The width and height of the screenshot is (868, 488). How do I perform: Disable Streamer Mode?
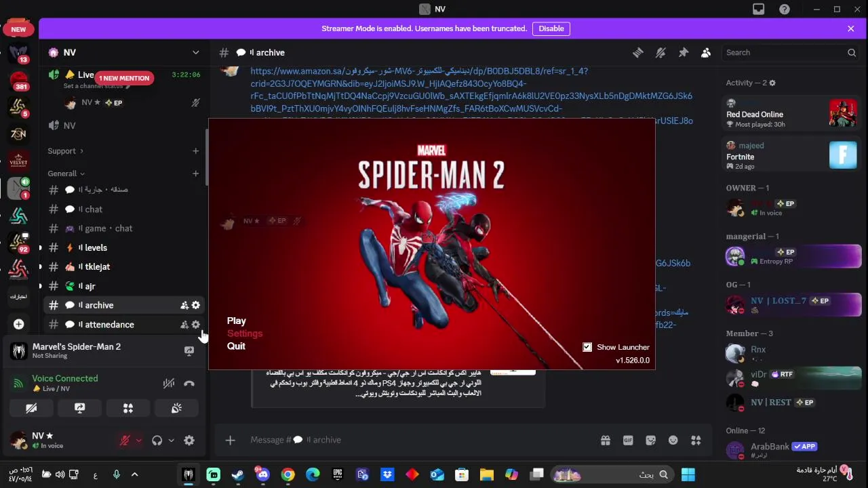[x=551, y=28]
